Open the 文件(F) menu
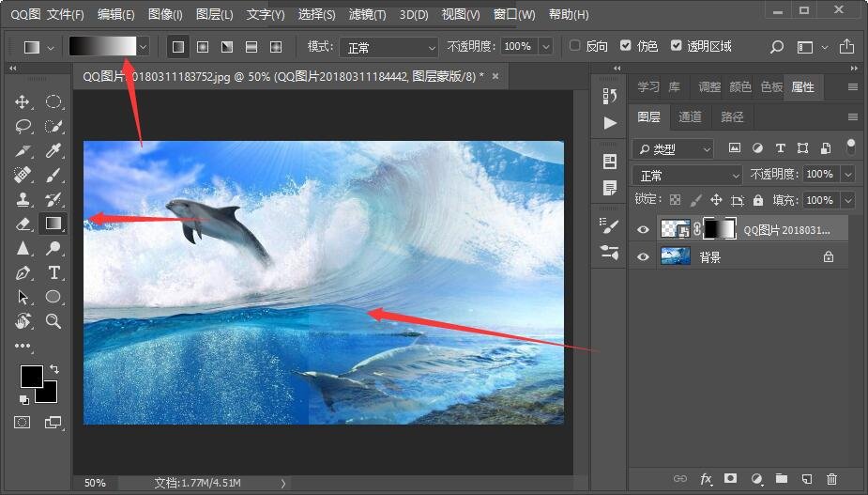Screen dimensions: 868x495 [x=66, y=14]
